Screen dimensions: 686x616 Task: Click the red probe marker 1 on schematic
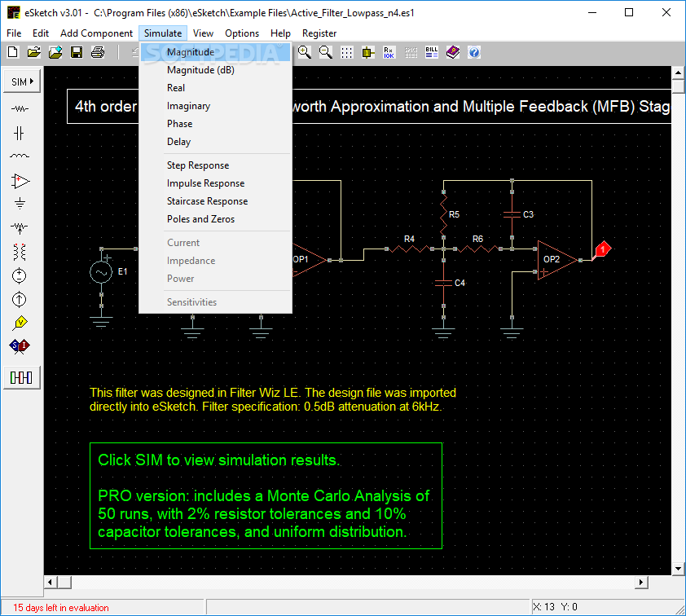(x=602, y=249)
